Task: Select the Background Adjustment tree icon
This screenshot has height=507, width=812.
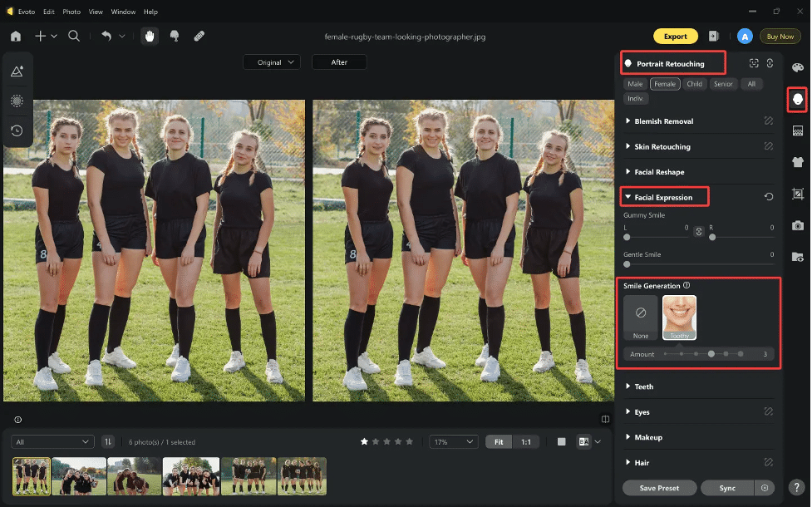Action: tap(797, 130)
